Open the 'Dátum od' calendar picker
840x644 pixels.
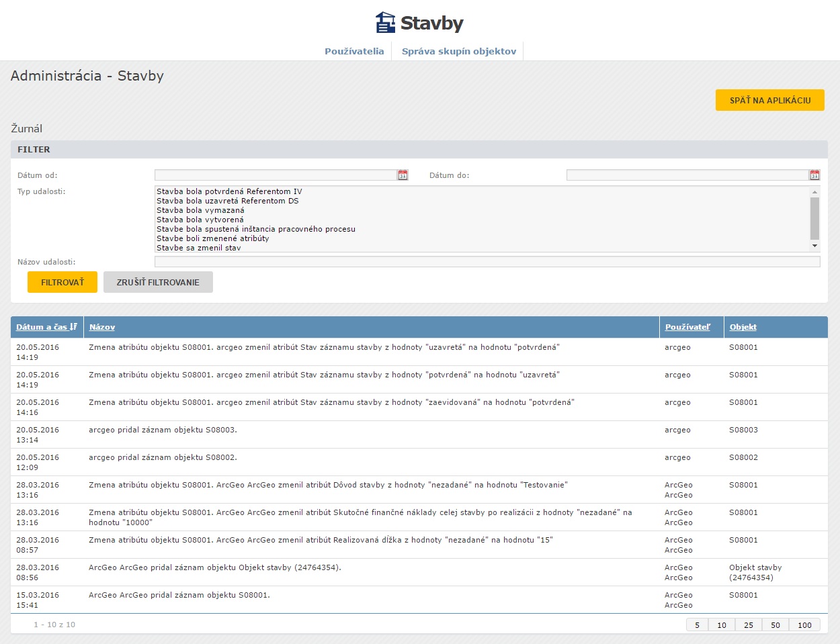click(x=403, y=175)
